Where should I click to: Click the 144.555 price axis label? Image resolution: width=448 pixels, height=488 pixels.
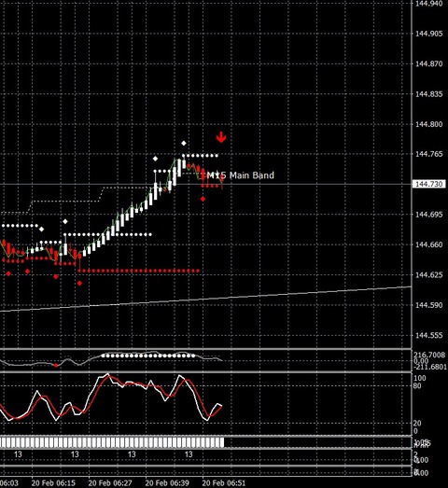(x=429, y=335)
